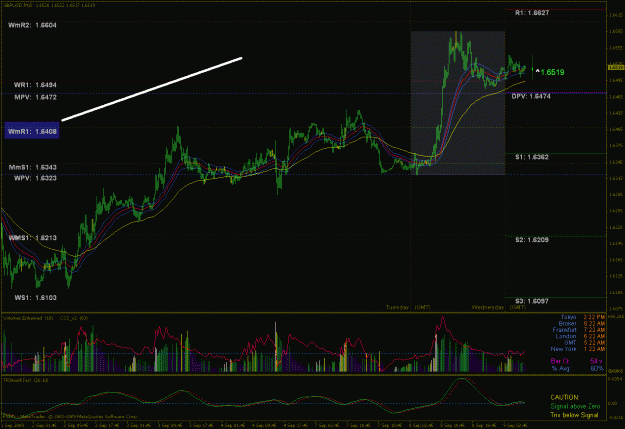Select the Frankfurt clock row
The width and height of the screenshot is (625, 429).
(x=578, y=330)
